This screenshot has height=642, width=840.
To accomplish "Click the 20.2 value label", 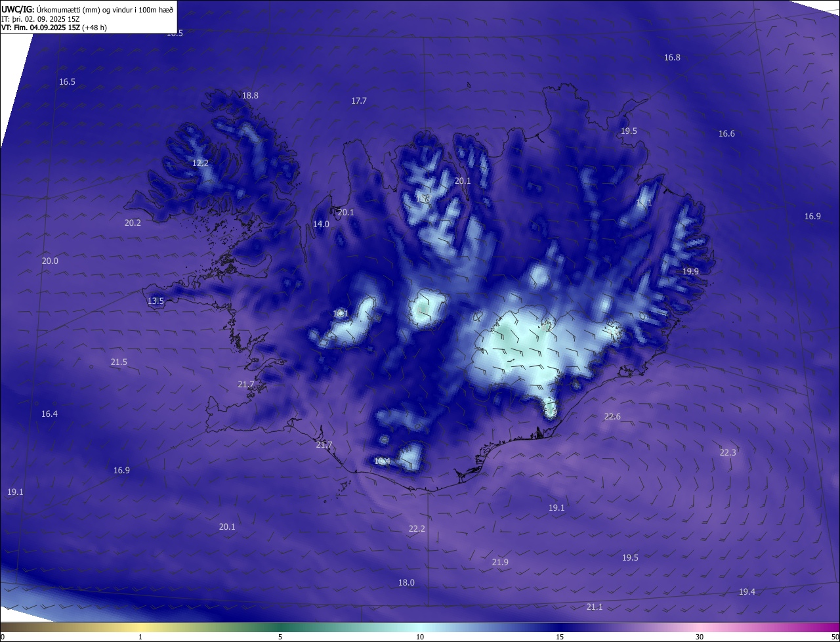I will [133, 223].
